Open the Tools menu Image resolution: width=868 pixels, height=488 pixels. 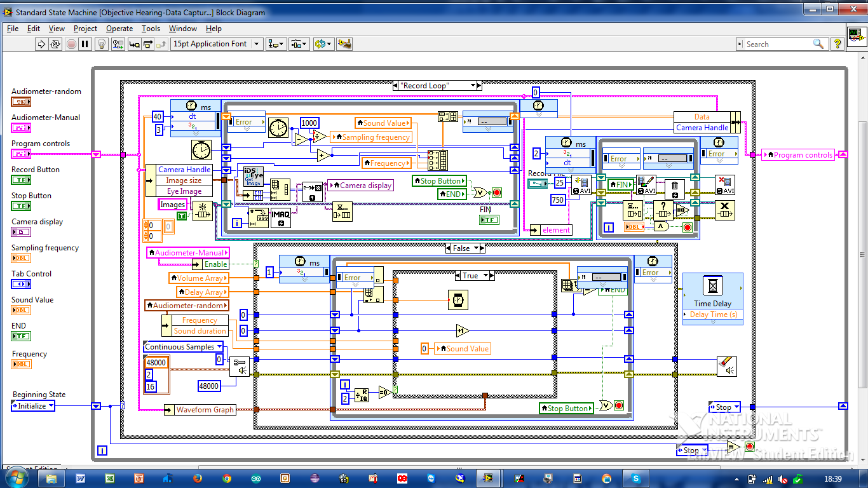point(151,29)
